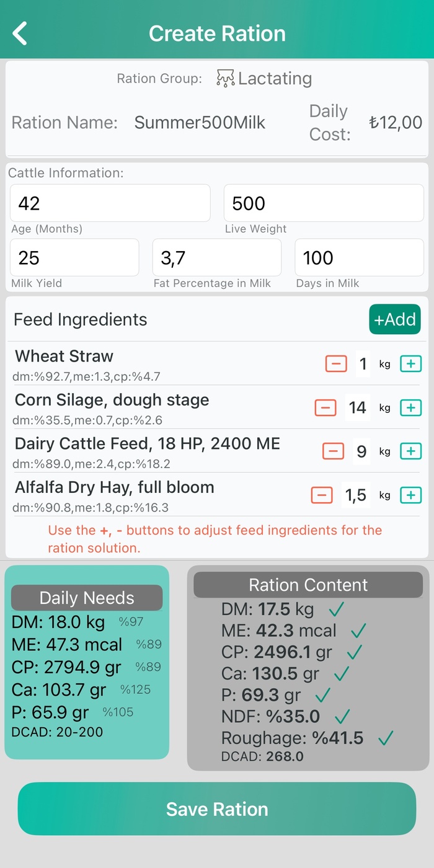Image resolution: width=434 pixels, height=868 pixels.
Task: Click the +Add feed ingredient button
Action: pyautogui.click(x=395, y=319)
